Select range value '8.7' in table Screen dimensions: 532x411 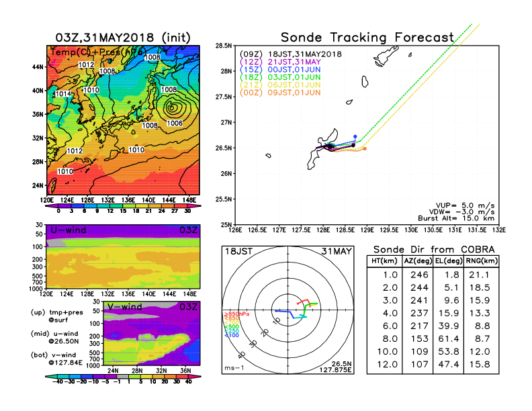pyautogui.click(x=482, y=338)
